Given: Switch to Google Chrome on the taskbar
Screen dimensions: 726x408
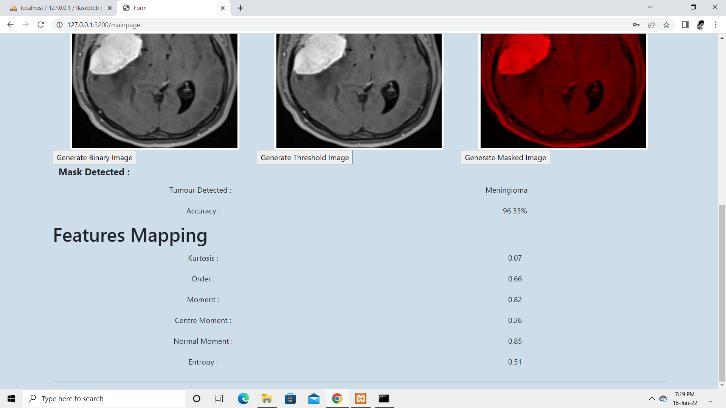Looking at the screenshot, I should [337, 398].
